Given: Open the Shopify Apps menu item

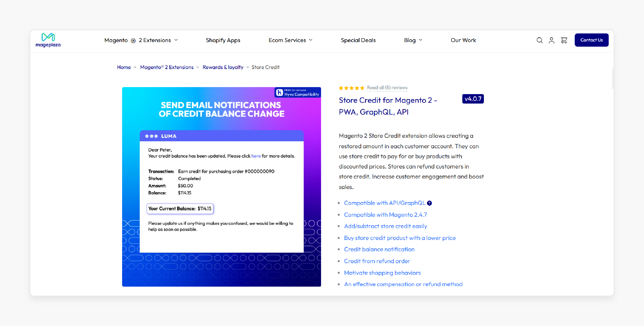Looking at the screenshot, I should [x=223, y=40].
